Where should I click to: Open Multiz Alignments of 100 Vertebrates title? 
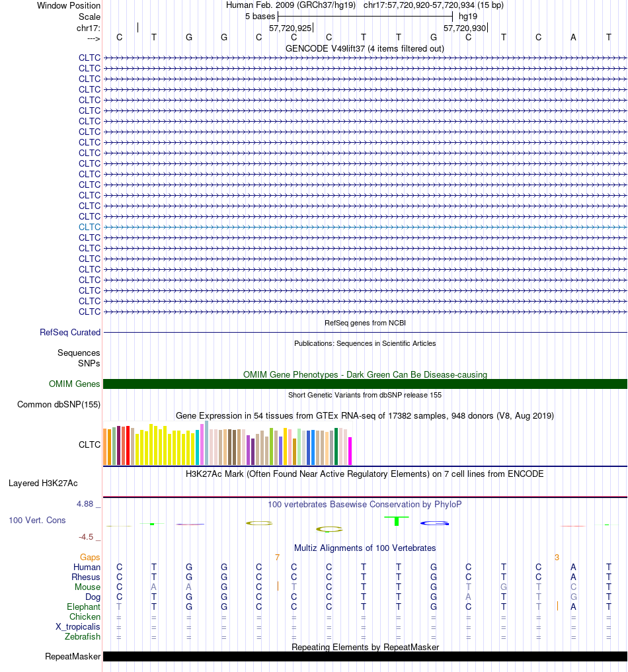pyautogui.click(x=365, y=548)
